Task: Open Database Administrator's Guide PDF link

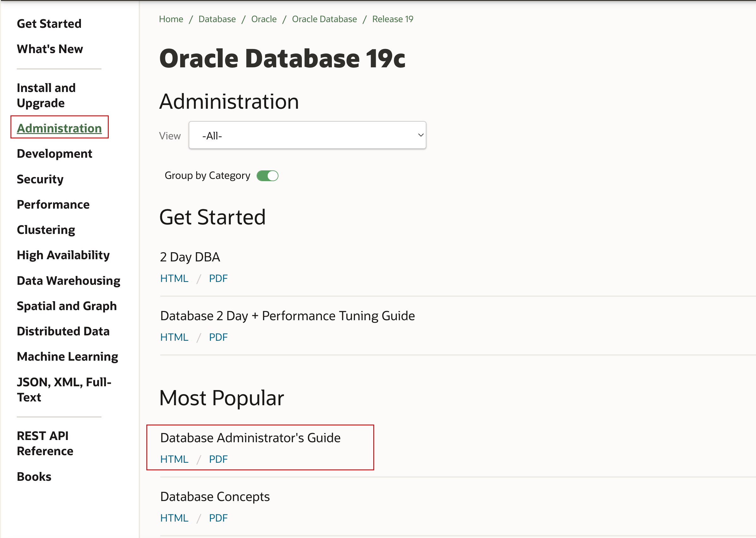Action: (218, 459)
